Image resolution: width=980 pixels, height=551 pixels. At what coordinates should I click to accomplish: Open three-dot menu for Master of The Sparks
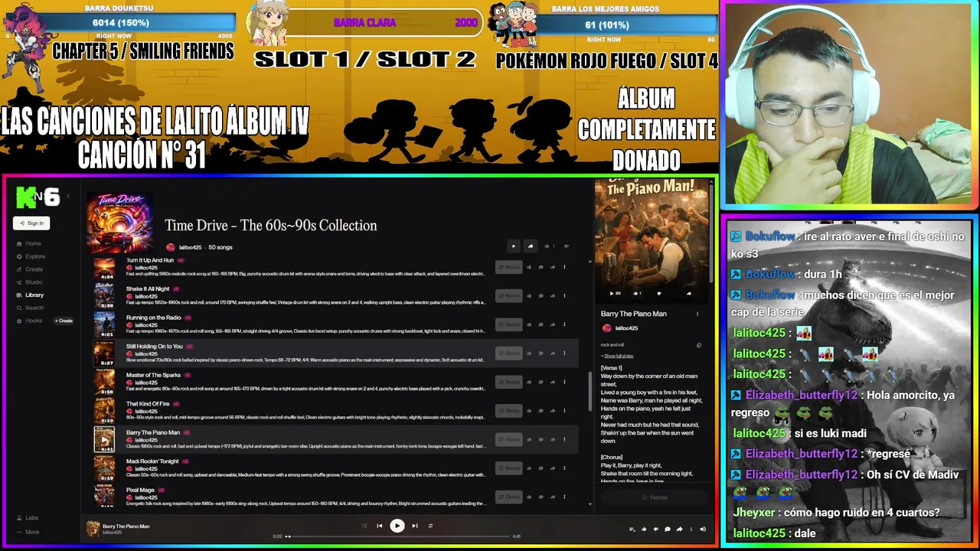pyautogui.click(x=564, y=382)
